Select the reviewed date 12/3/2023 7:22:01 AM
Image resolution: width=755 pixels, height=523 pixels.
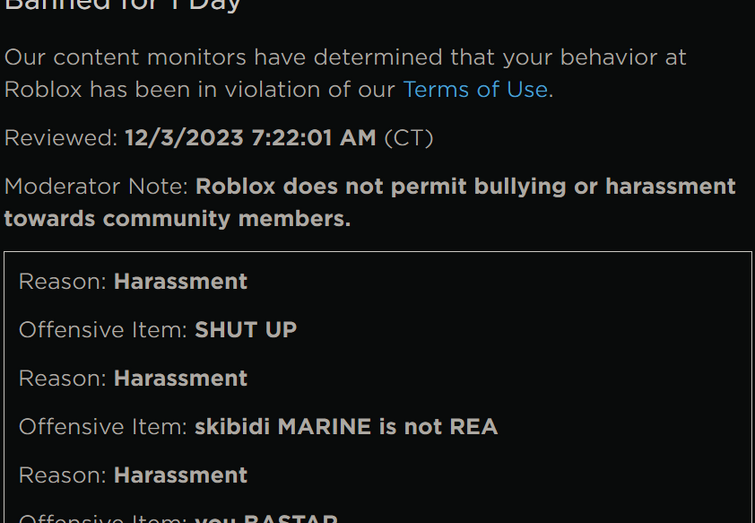coord(250,138)
